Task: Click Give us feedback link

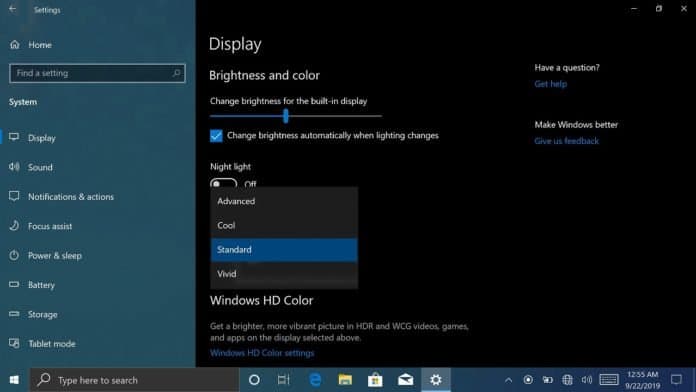Action: [566, 141]
